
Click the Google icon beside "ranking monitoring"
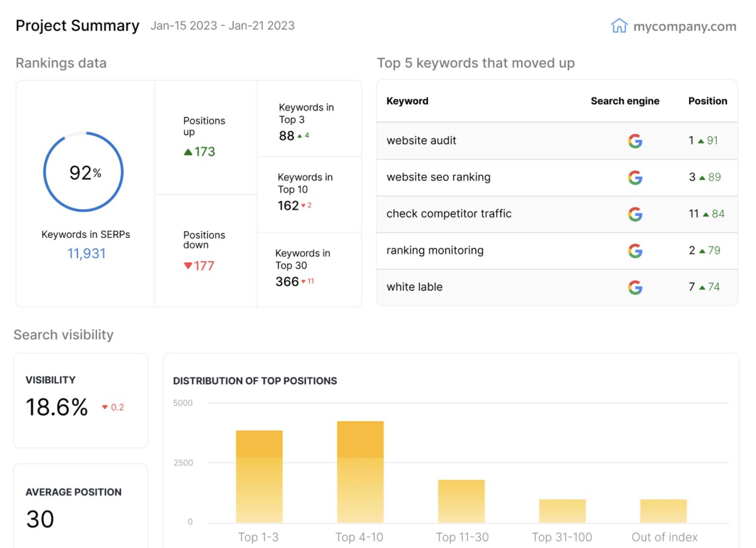(636, 250)
